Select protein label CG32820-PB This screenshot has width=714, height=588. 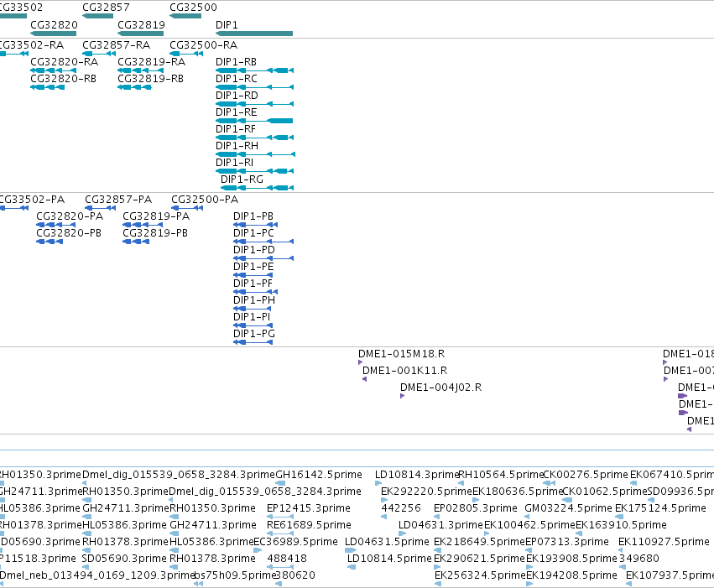pos(69,233)
